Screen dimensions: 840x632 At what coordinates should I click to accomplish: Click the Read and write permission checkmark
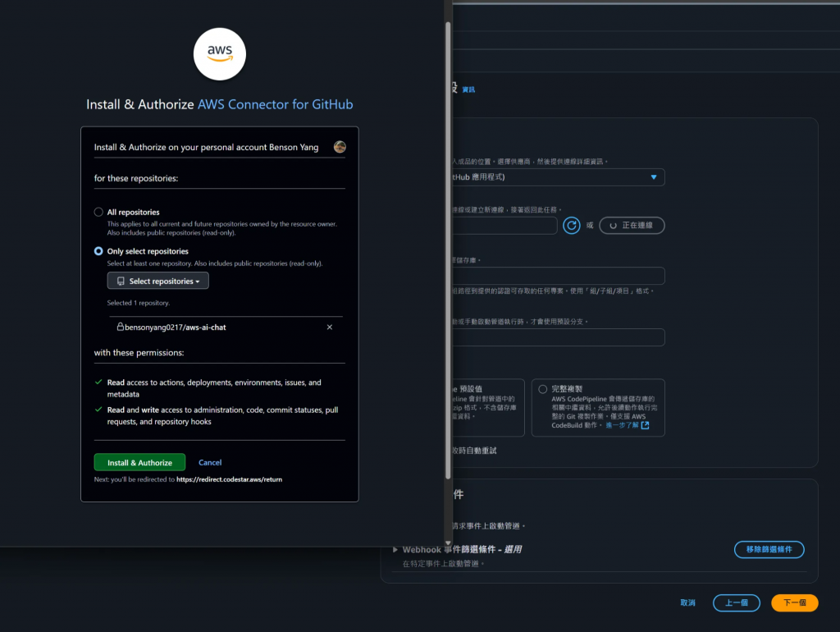[x=98, y=410]
